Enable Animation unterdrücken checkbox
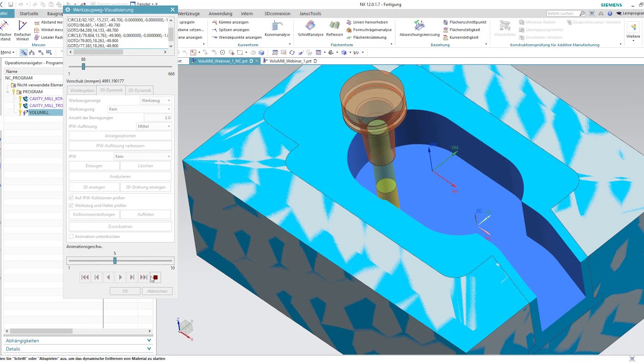Image resolution: width=644 pixels, height=362 pixels. [71, 236]
